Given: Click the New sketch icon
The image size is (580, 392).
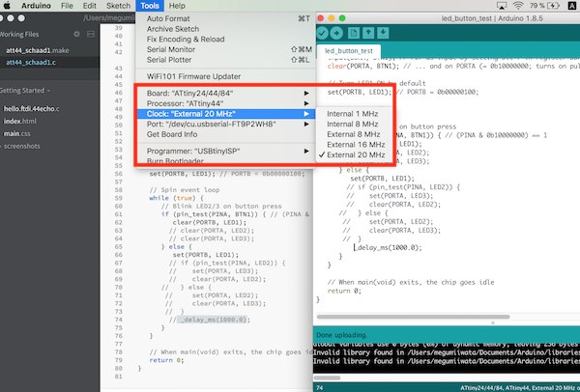Looking at the screenshot, I should click(x=354, y=33).
